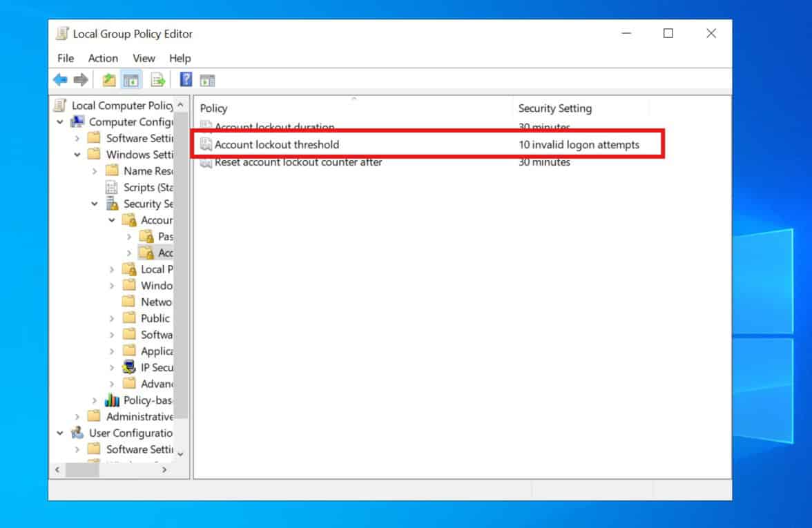The image size is (812, 528).
Task: Click the IP Security Policies icon
Action: (129, 367)
